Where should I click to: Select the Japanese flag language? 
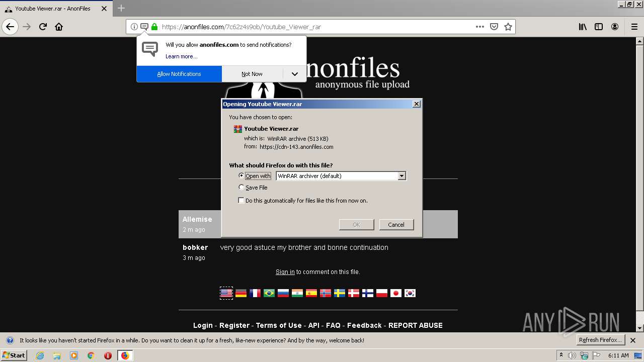coord(396,293)
